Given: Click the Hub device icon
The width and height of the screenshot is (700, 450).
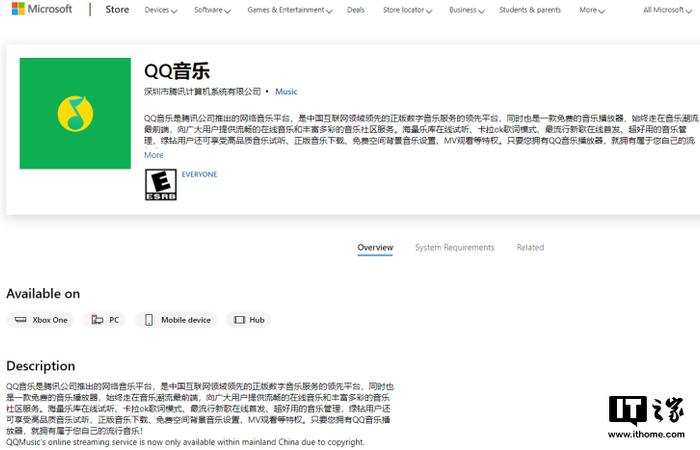Looking at the screenshot, I should click(x=240, y=320).
